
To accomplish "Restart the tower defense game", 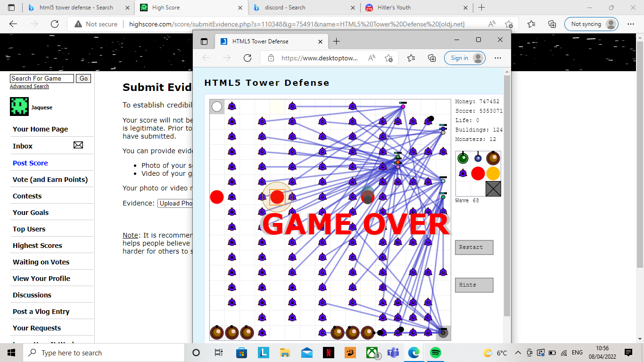I will coord(473,247).
